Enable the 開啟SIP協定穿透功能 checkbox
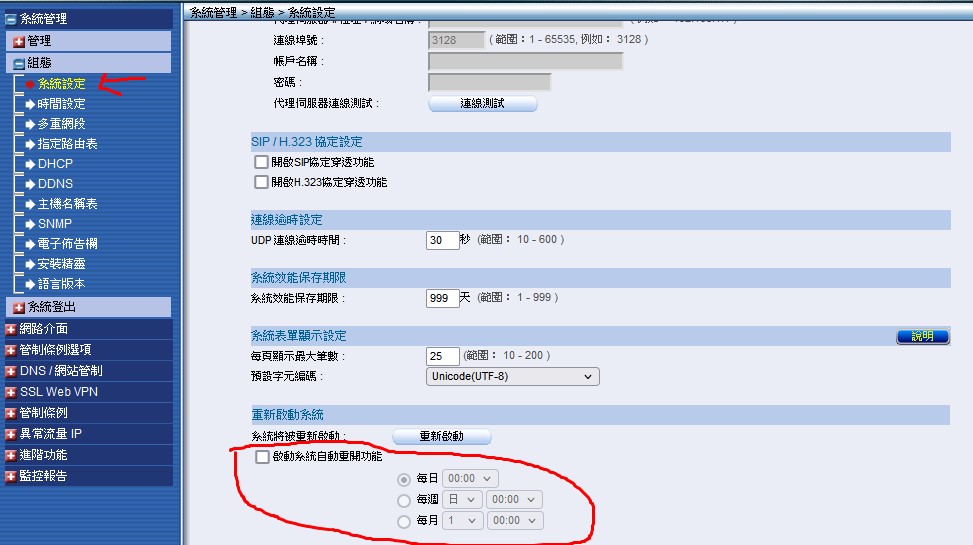The width and height of the screenshot is (973, 545). click(262, 162)
